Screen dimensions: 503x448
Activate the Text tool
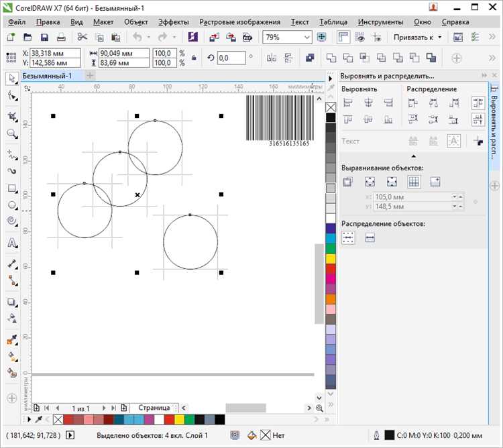(12, 243)
